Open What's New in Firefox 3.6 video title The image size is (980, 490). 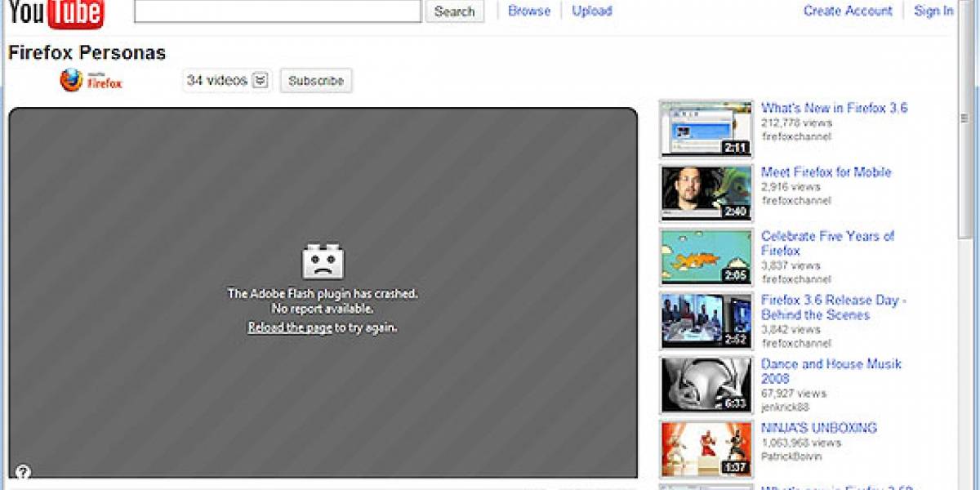tap(834, 108)
